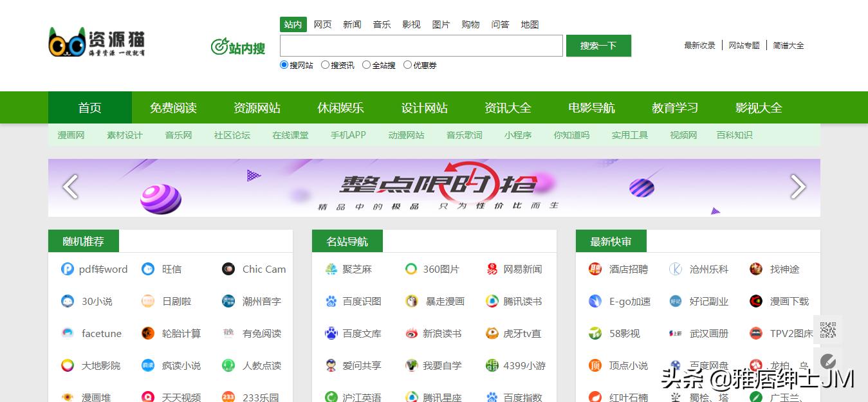868x402 pixels.
Task: Enable the 优惠券 search option
Action: click(x=407, y=64)
